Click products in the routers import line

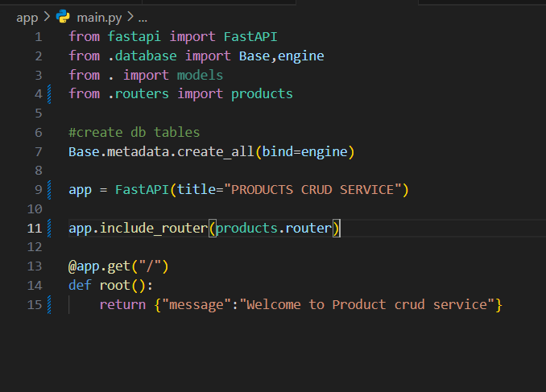(262, 94)
